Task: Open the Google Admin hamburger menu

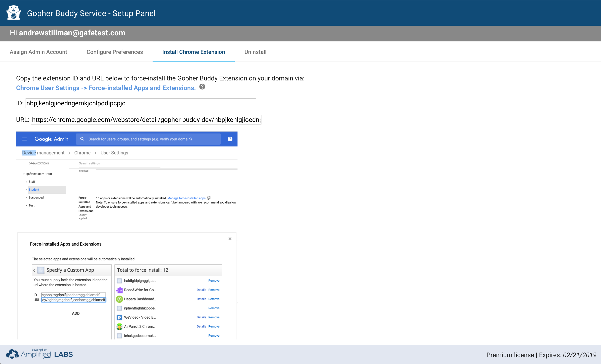Action: click(24, 139)
